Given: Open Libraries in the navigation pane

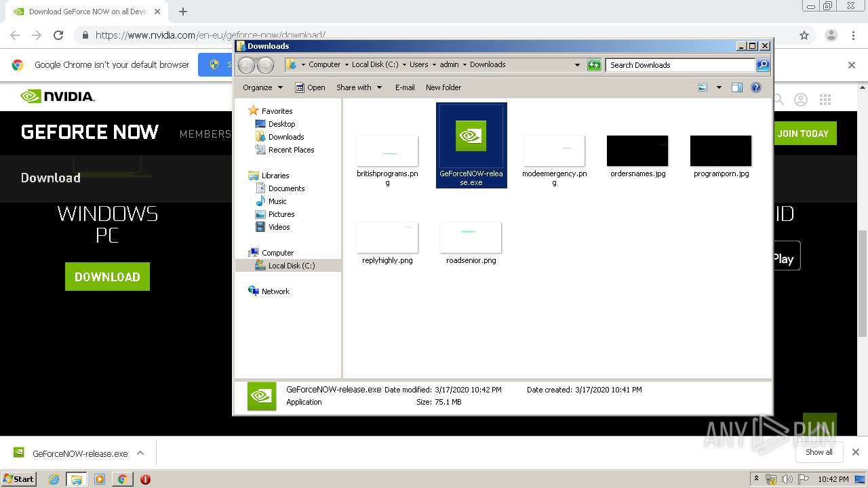Looking at the screenshot, I should click(x=275, y=176).
